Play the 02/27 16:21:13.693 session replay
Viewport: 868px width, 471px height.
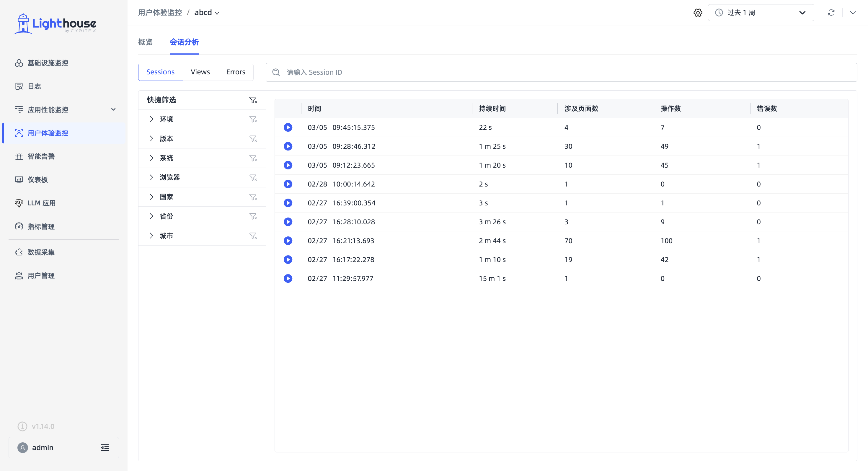coord(288,241)
